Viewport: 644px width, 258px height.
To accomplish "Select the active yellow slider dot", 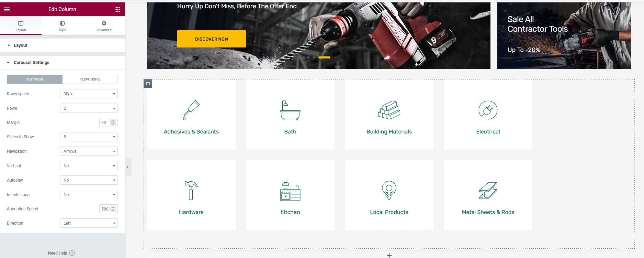I will pos(324,57).
